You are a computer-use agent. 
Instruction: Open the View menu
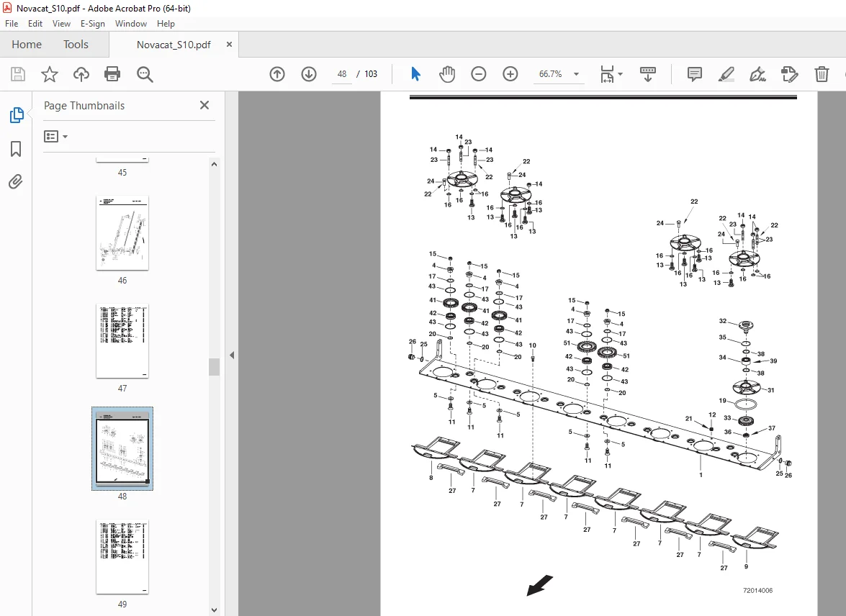61,24
